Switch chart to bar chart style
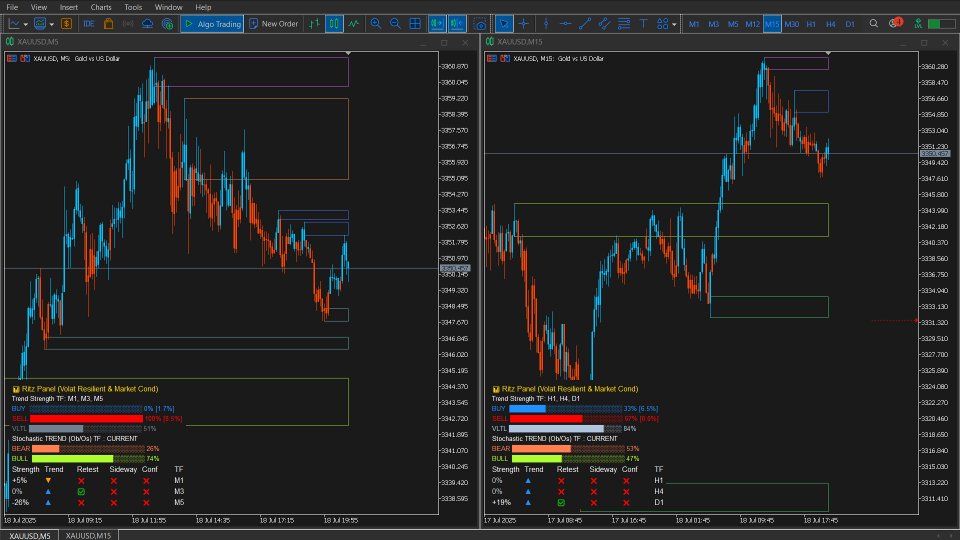The width and height of the screenshot is (960, 540). tap(314, 24)
